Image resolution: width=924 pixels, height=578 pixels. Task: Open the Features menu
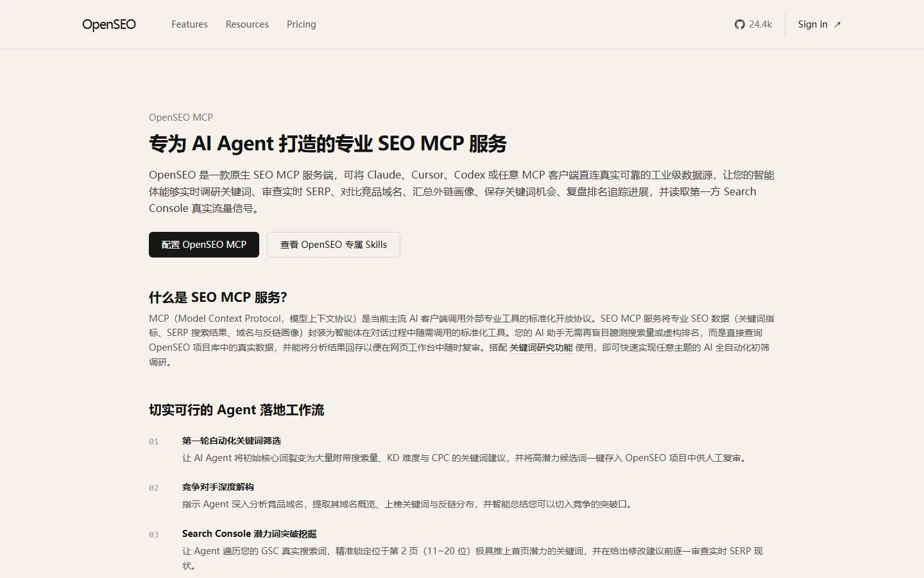189,24
